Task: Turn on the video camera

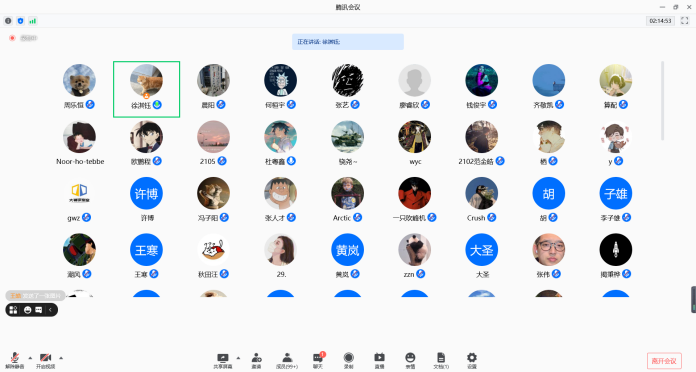Action: [45, 360]
